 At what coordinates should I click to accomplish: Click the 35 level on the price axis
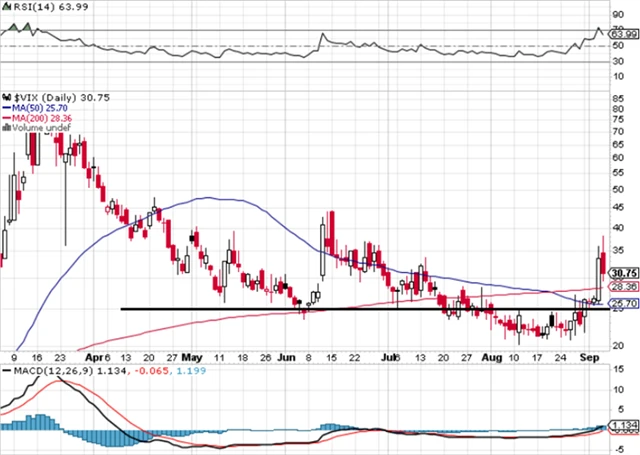pos(618,250)
